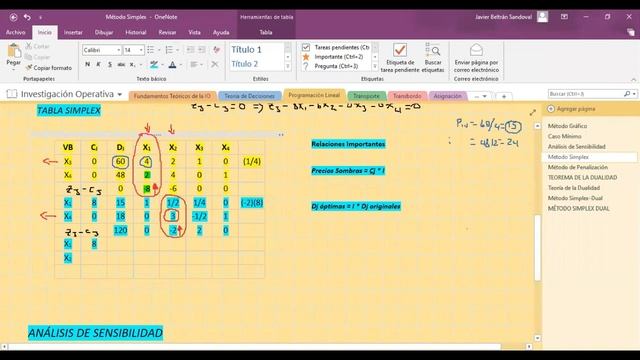
Task: Open the Tabla tools tab
Action: pos(266,32)
